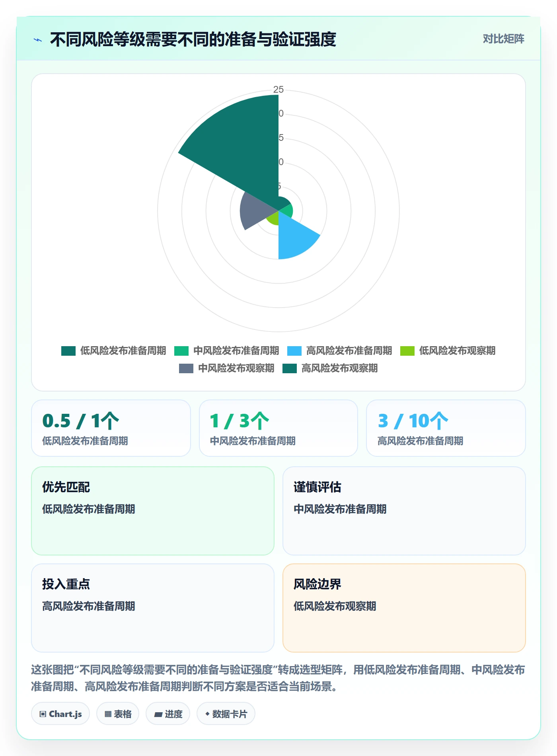Toggle 高风险发布观察期 legend swatch
This screenshot has height=756, width=557.
290,368
